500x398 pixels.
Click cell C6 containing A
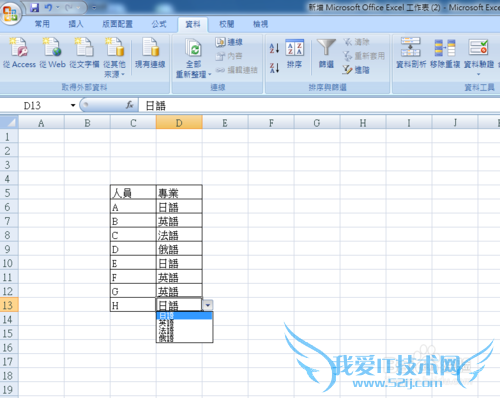point(133,207)
